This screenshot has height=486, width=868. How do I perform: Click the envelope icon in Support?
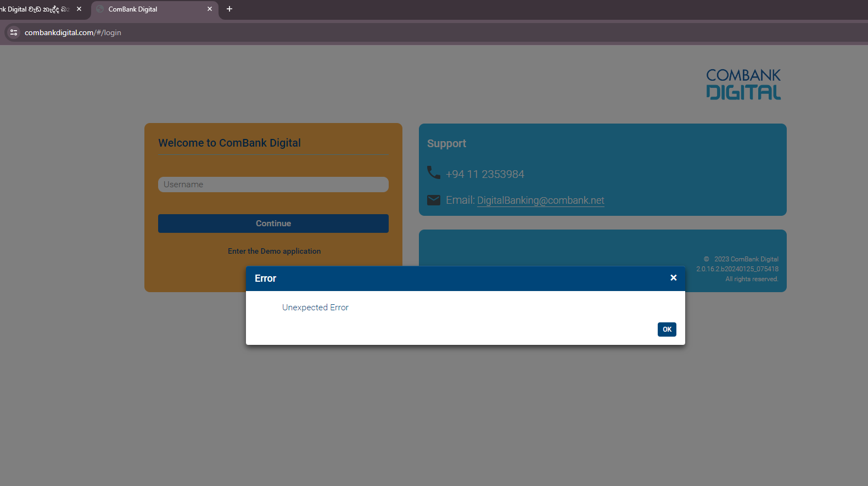pos(434,200)
